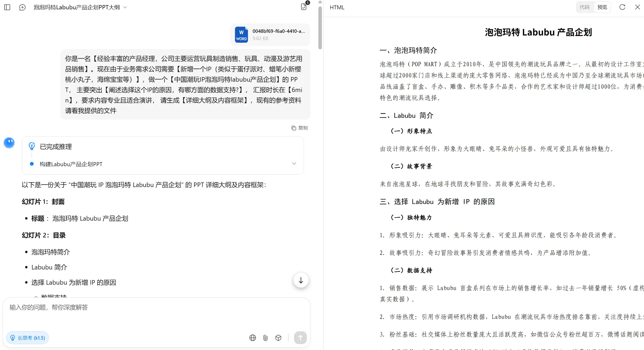Screen dimensions: 644x350
Task: Close the HTML preview panel
Action: [638, 7]
